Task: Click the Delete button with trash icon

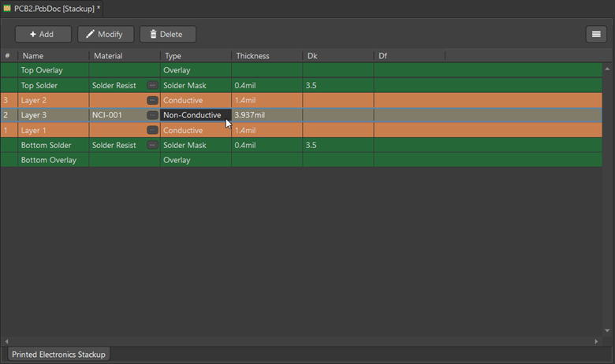Action: pyautogui.click(x=167, y=34)
